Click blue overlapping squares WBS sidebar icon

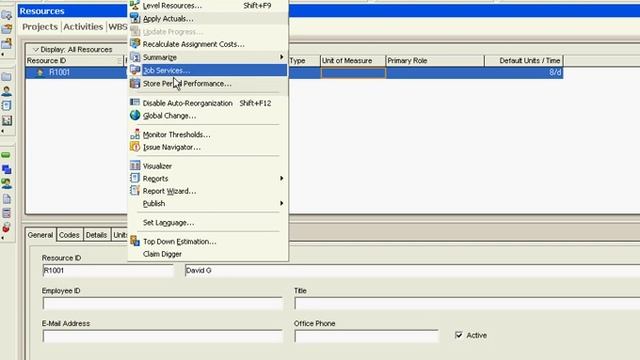pos(6,169)
